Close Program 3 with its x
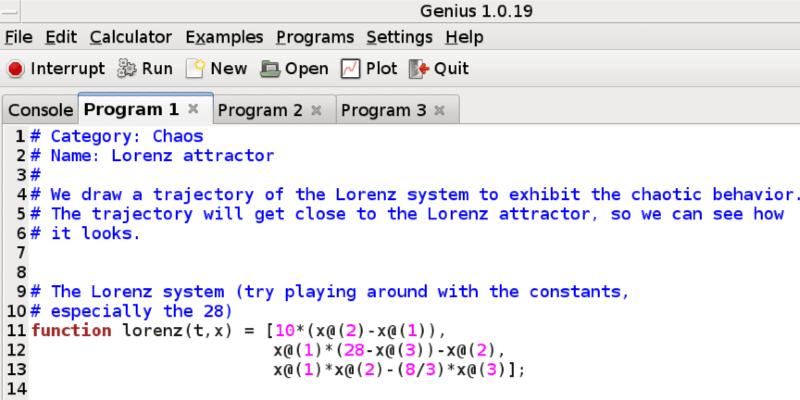This screenshot has height=400, width=800. pos(439,109)
